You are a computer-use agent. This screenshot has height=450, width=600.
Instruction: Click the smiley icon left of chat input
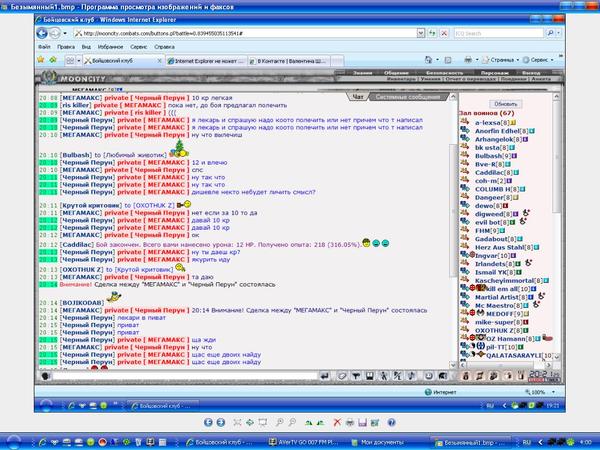(x=45, y=376)
